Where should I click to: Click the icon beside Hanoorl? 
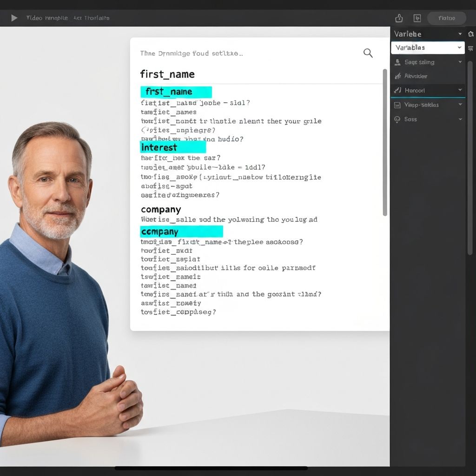(398, 90)
